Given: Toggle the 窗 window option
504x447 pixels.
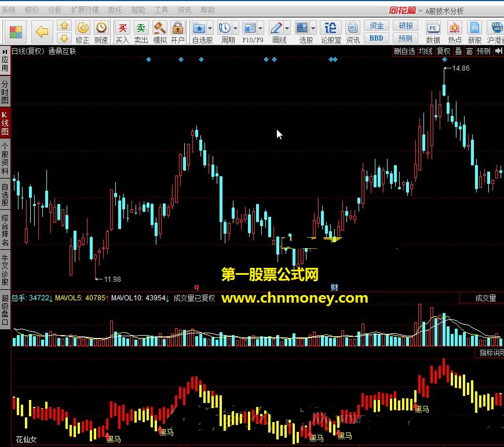Looking at the screenshot, I should click(x=469, y=51).
